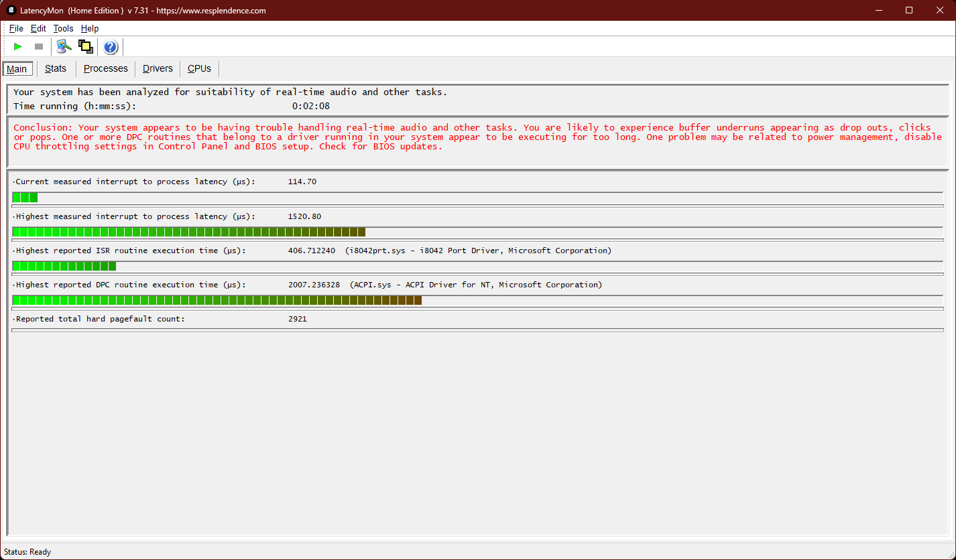Open the Tools menu
Viewport: 956px width, 560px height.
click(x=63, y=29)
